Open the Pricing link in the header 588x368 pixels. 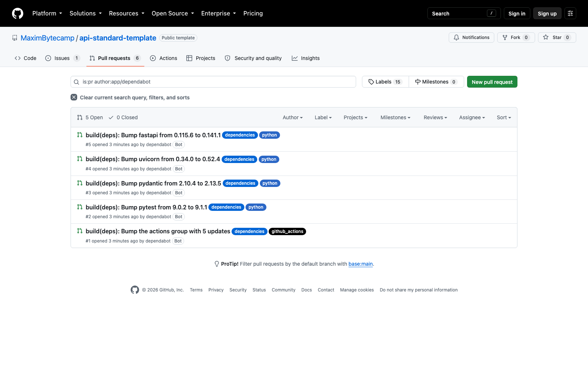tap(253, 13)
